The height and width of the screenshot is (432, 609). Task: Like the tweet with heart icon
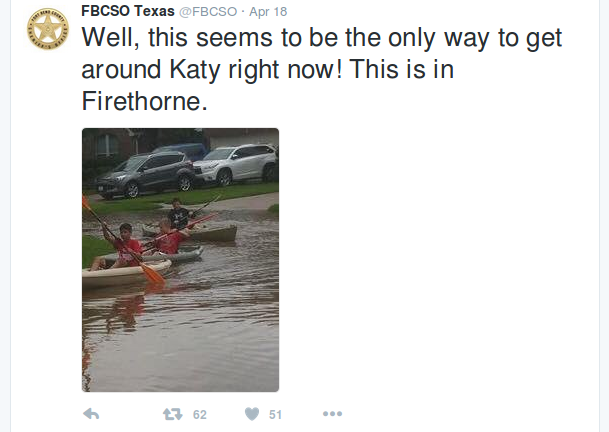tap(252, 414)
